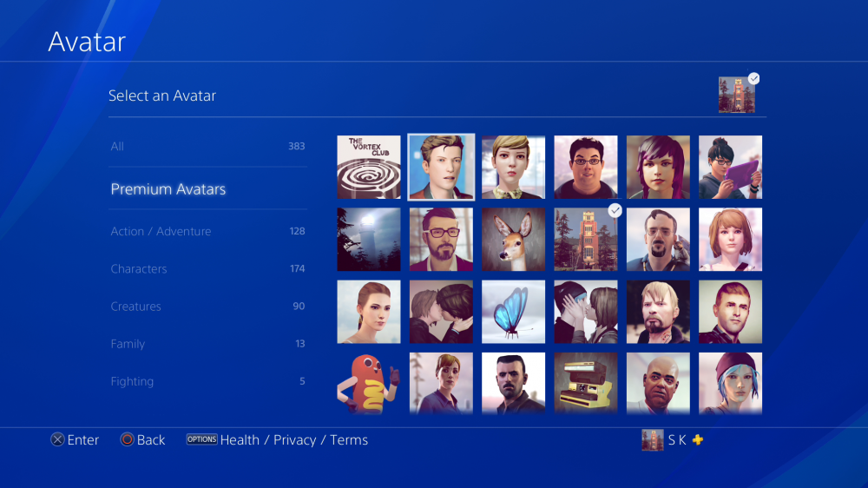Select the lighthouse at night avatar
The height and width of the screenshot is (488, 868).
point(369,240)
